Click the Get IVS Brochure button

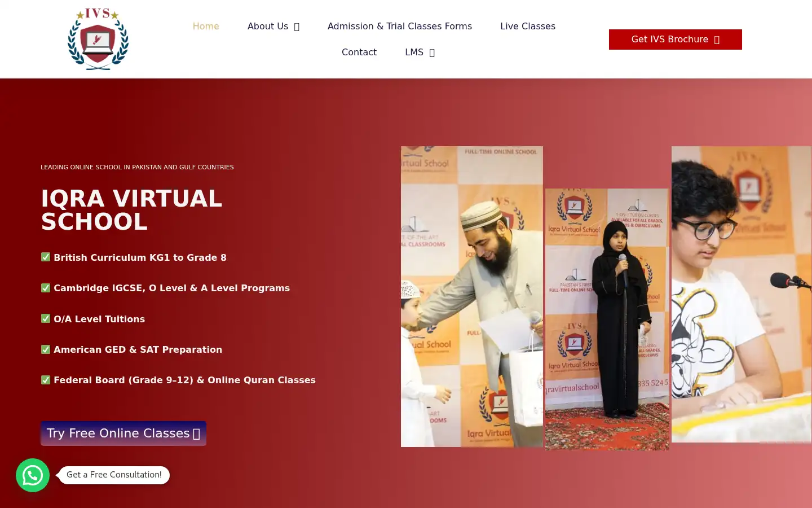tap(676, 40)
